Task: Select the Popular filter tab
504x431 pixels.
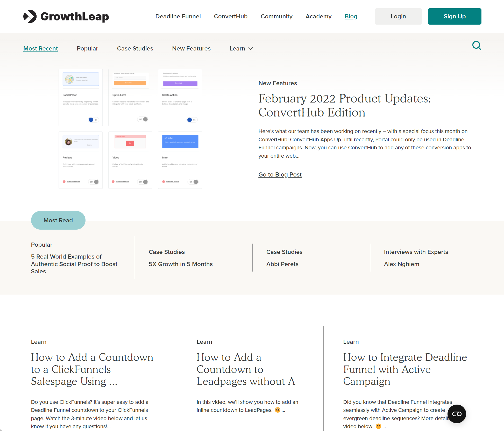Action: point(87,48)
